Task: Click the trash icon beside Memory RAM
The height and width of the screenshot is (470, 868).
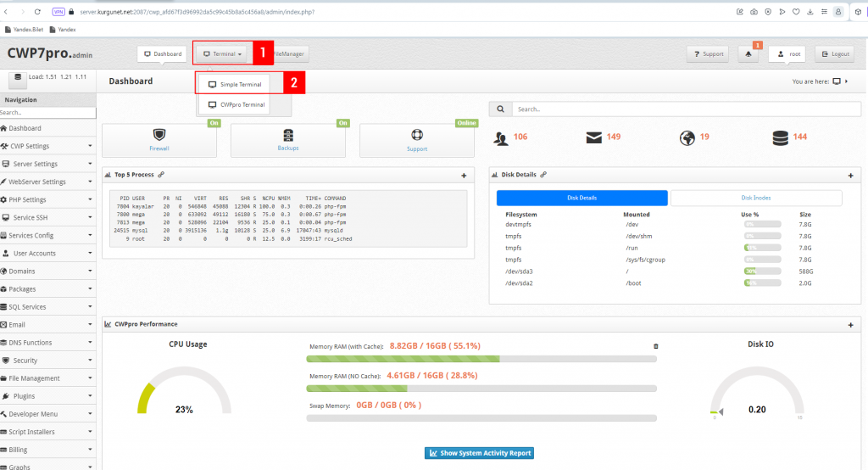Action: tap(656, 346)
